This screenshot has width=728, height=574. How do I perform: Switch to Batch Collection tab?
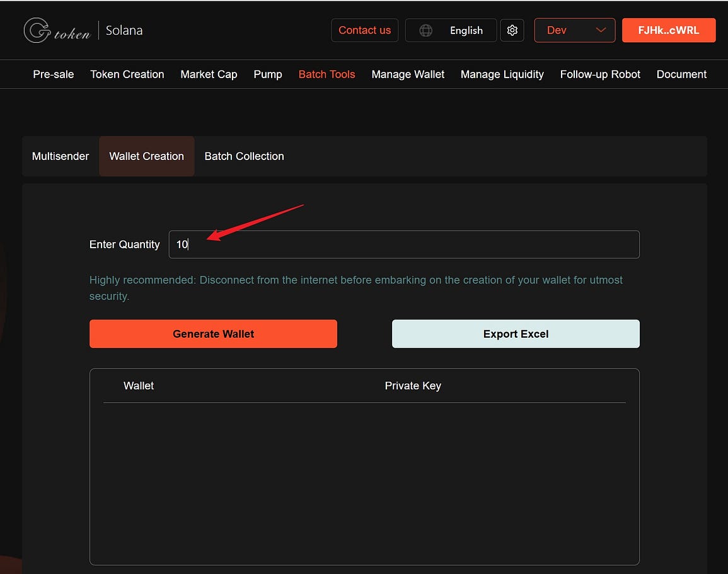[244, 156]
